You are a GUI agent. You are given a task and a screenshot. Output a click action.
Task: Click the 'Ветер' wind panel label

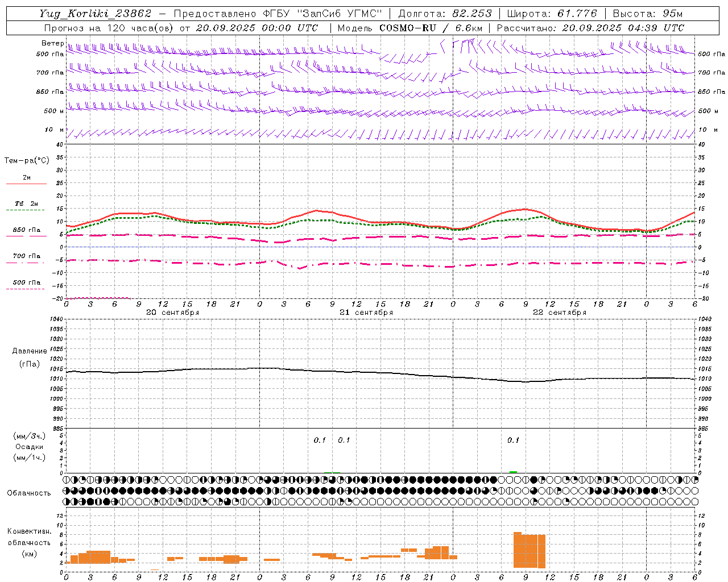pos(52,43)
